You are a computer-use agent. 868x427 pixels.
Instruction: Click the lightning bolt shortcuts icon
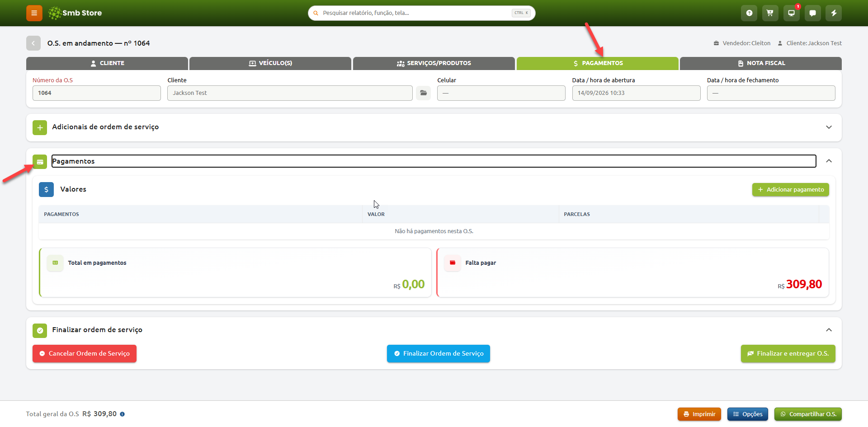pos(834,13)
